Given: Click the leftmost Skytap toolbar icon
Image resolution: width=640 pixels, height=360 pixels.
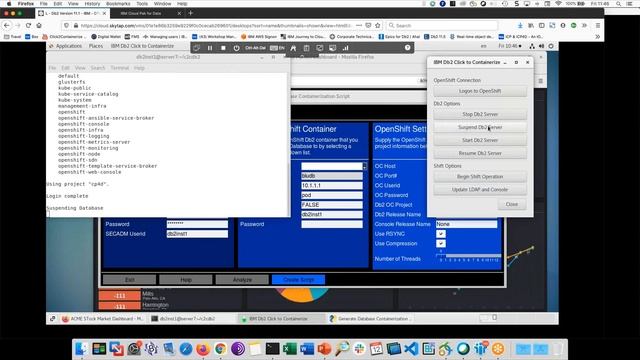Looking at the screenshot, I should pyautogui.click(x=197, y=48).
